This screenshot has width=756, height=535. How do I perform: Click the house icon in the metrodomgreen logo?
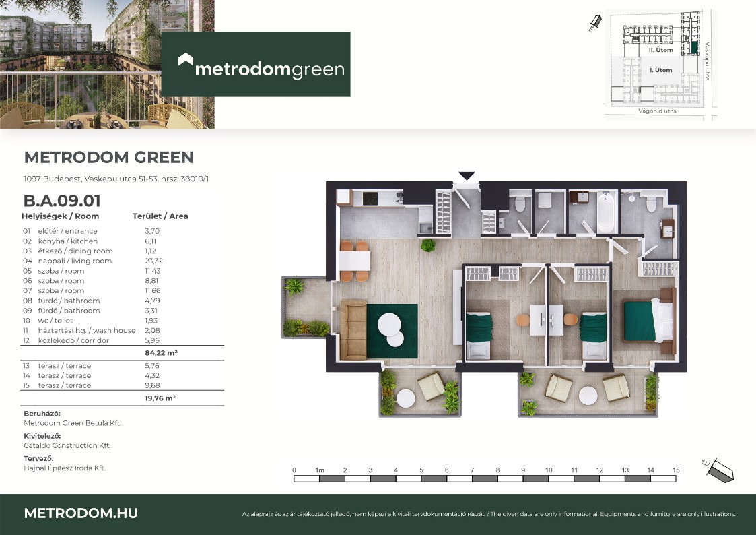pyautogui.click(x=186, y=60)
